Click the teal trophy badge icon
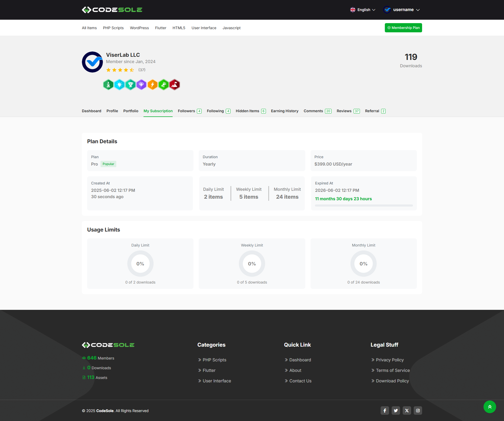Viewport: 504px width, 421px height. (x=130, y=85)
